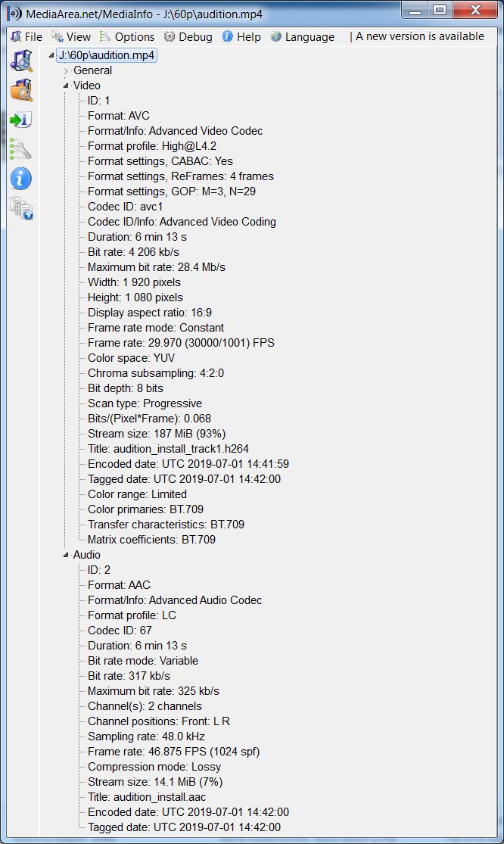Select the Audio tree node

tap(86, 555)
